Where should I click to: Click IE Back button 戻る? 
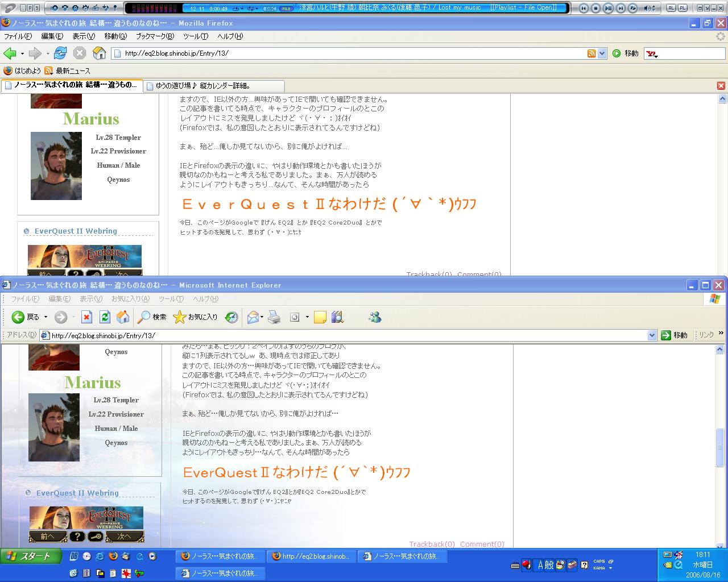26,317
